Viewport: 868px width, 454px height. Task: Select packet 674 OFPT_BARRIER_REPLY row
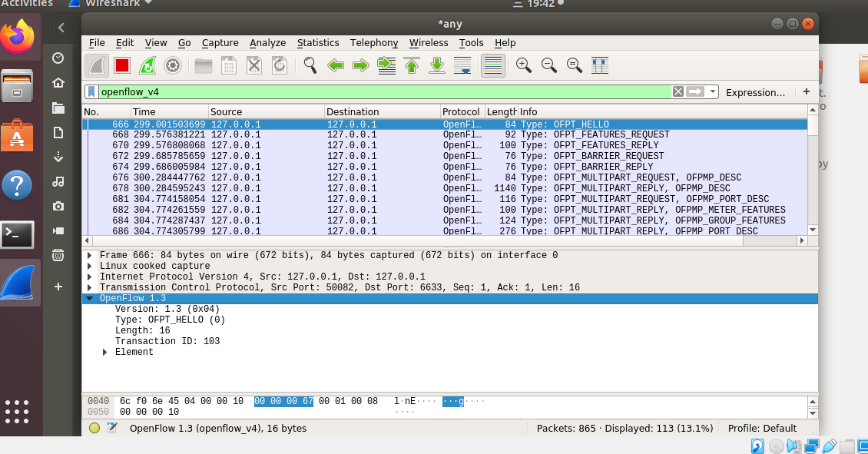(x=445, y=167)
